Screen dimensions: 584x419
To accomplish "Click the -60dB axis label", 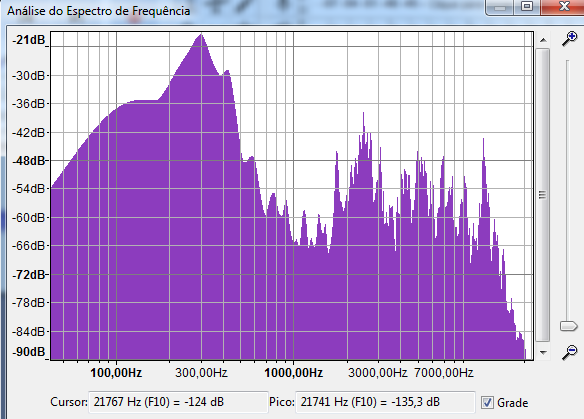I will pyautogui.click(x=29, y=218).
